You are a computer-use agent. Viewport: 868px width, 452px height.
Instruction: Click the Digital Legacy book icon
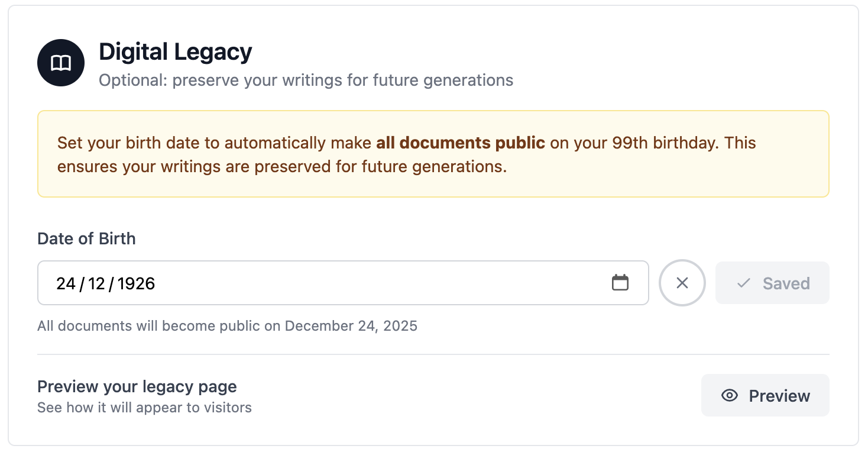pyautogui.click(x=61, y=63)
